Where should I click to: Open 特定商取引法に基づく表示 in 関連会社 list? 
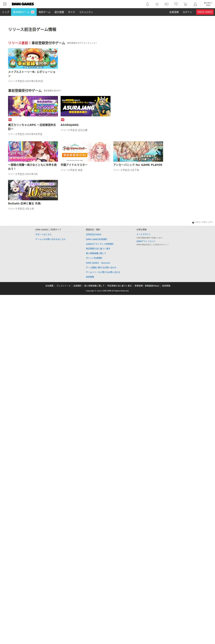coord(98,249)
